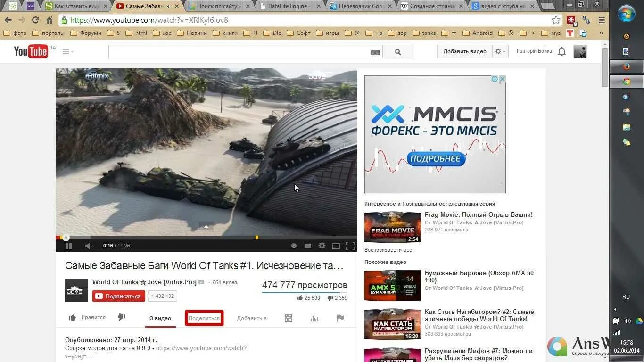This screenshot has height=362, width=644.
Task: Bookmark this page with the star
Action: point(556,20)
